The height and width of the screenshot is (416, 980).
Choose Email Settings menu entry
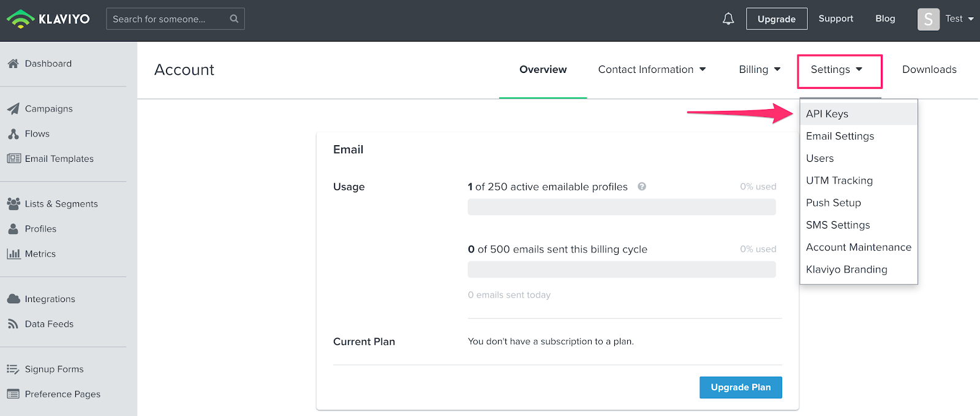(x=840, y=136)
